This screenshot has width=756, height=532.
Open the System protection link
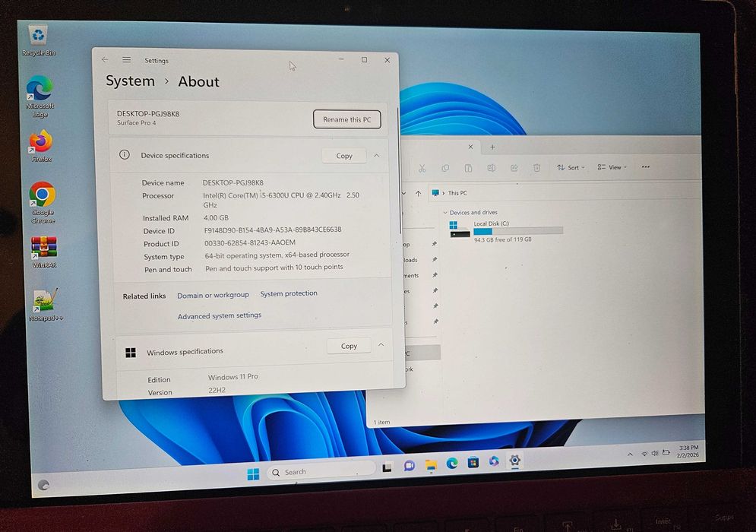[x=289, y=293]
